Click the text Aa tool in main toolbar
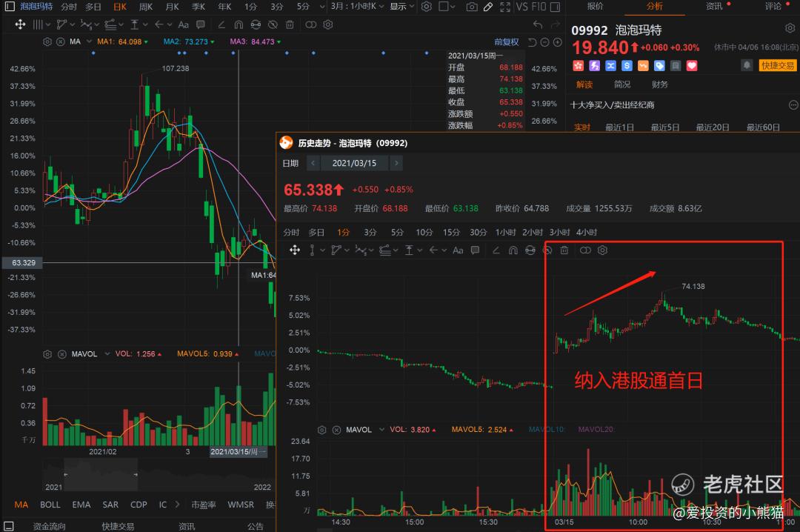 (x=184, y=24)
